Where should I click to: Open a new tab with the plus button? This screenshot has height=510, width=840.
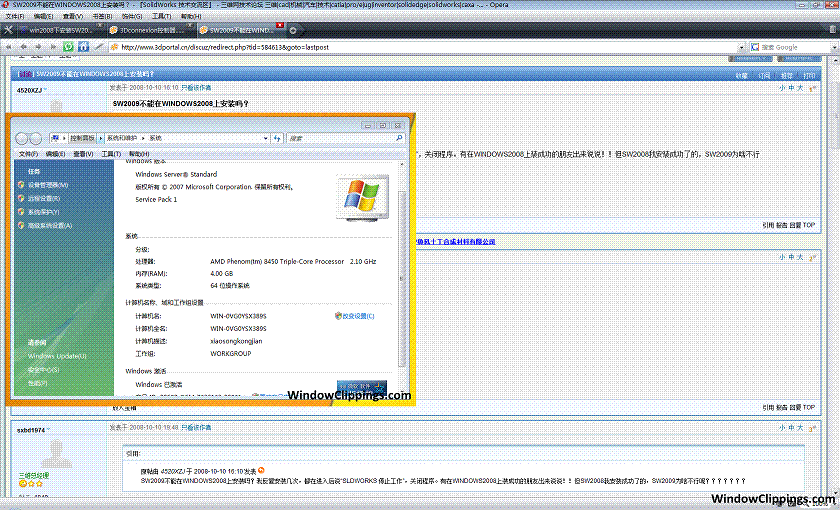coord(293,31)
